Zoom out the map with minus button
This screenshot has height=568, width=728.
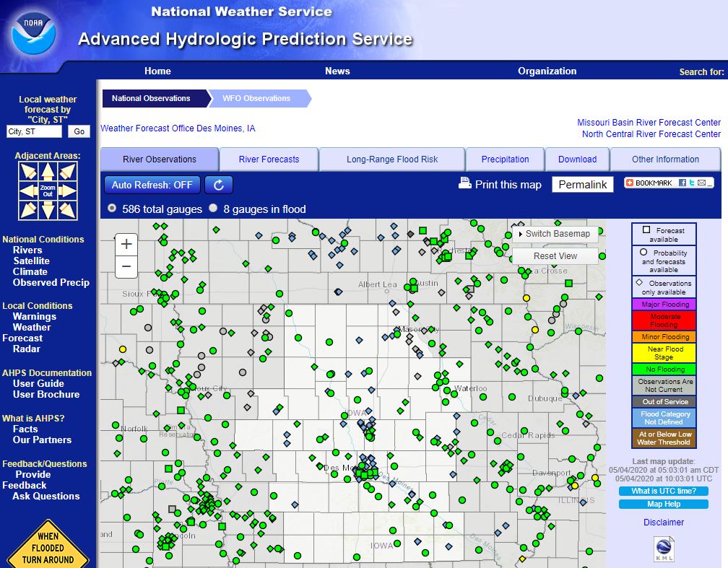[126, 267]
